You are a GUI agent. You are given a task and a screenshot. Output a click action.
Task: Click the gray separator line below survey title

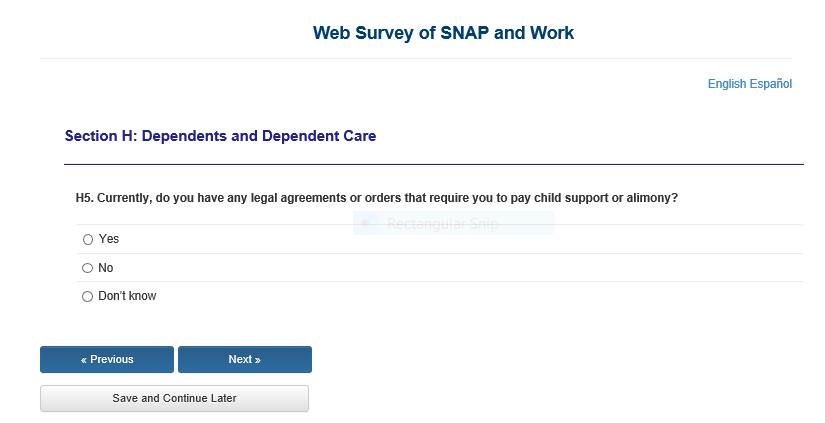[416, 58]
